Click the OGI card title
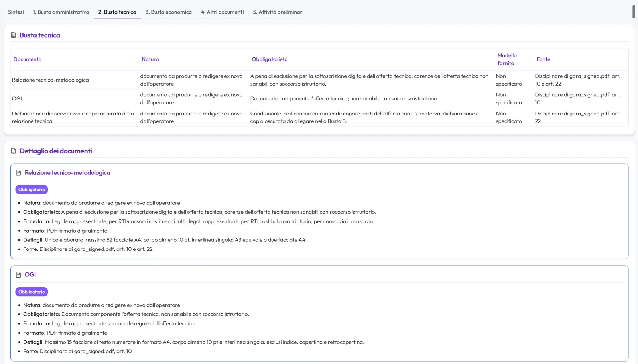The image size is (638, 364). (30, 275)
